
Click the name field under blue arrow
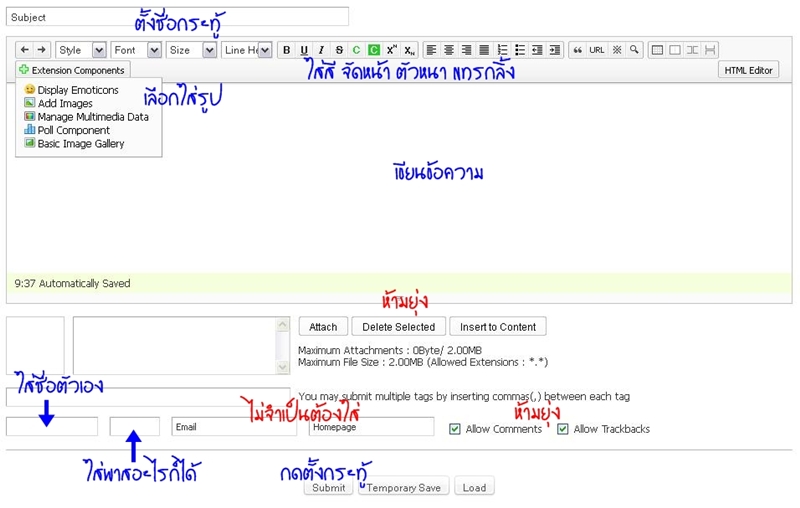point(52,426)
